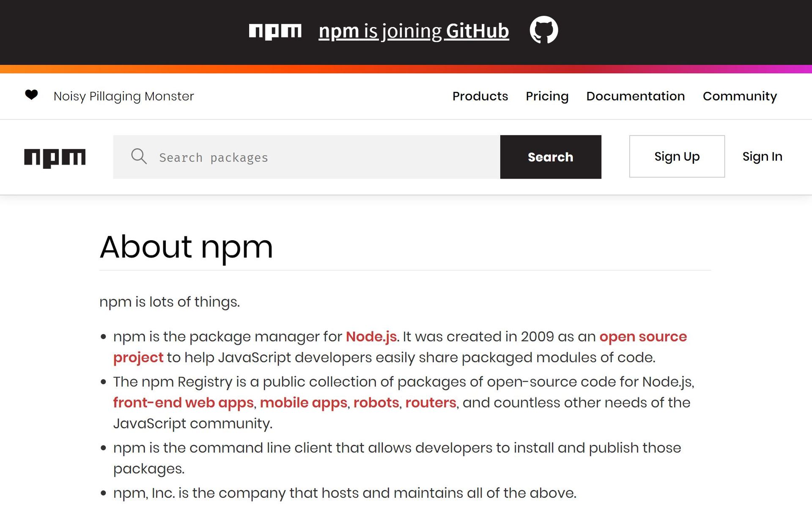Select the npm logo in the navigation bar
The height and width of the screenshot is (519, 812).
(55, 157)
